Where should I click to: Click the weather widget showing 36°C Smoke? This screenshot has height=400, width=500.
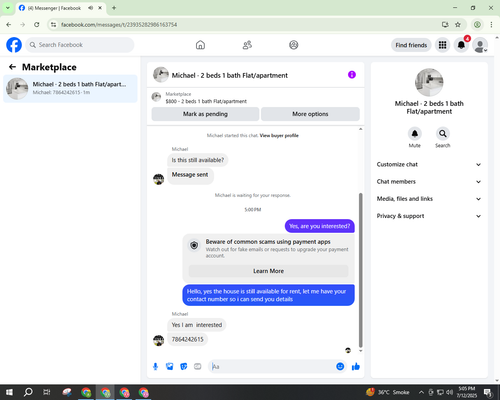388,392
